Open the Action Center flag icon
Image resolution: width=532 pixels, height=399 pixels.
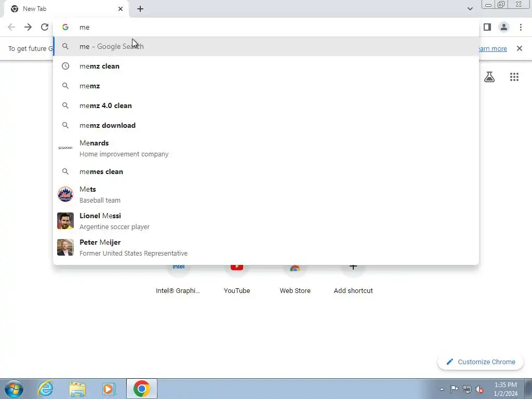pos(454,389)
